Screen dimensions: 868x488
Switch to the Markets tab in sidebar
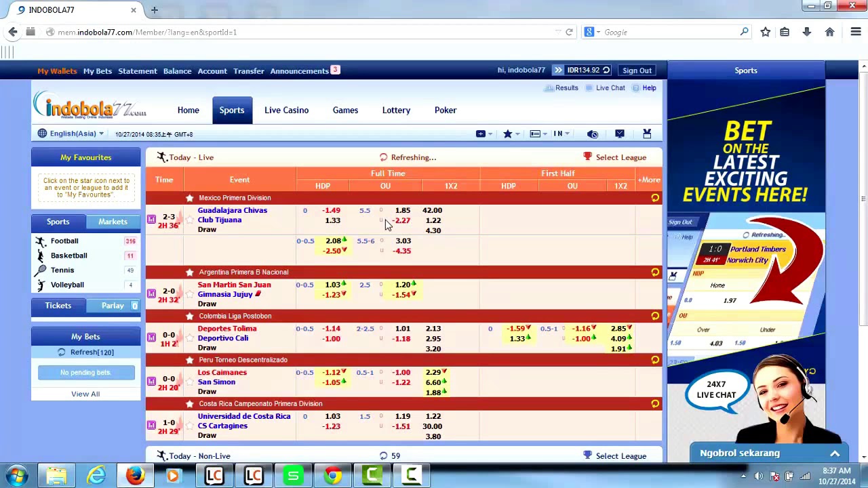pyautogui.click(x=113, y=222)
